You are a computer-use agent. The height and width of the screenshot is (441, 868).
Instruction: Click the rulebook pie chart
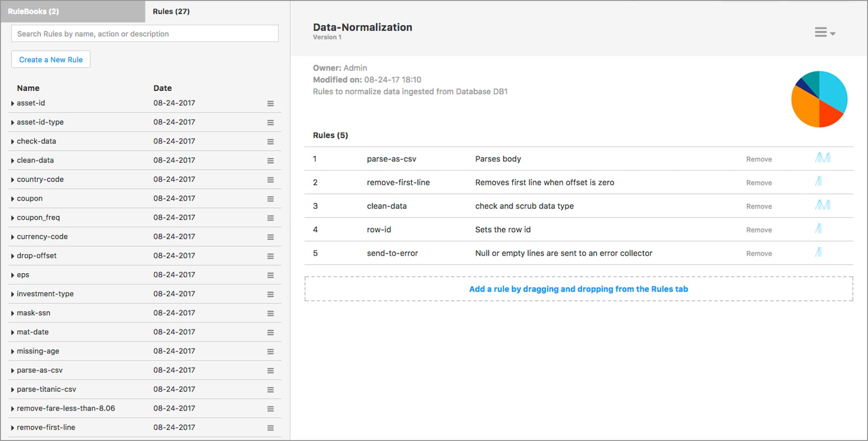(x=819, y=99)
